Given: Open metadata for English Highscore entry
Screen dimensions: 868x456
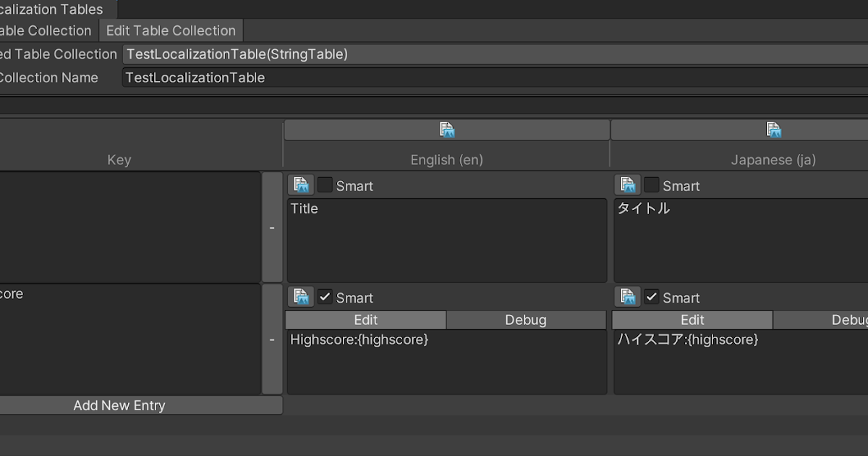Looking at the screenshot, I should click(x=301, y=296).
